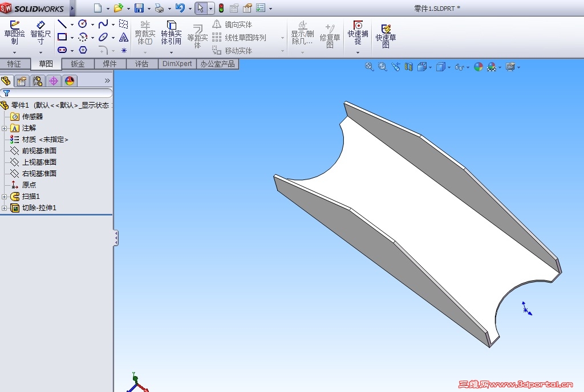
Task: Expand the 扫描1 (Sweep1) feature
Action: click(x=4, y=197)
